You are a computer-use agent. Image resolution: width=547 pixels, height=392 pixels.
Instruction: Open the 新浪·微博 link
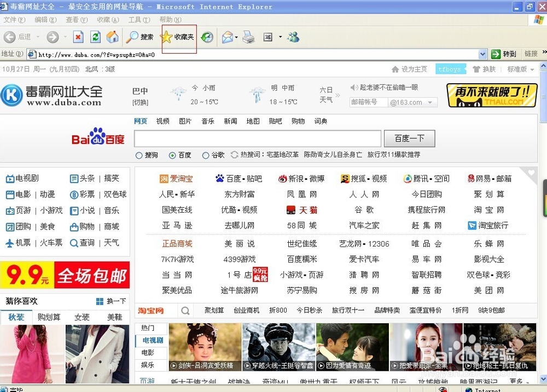click(x=301, y=179)
